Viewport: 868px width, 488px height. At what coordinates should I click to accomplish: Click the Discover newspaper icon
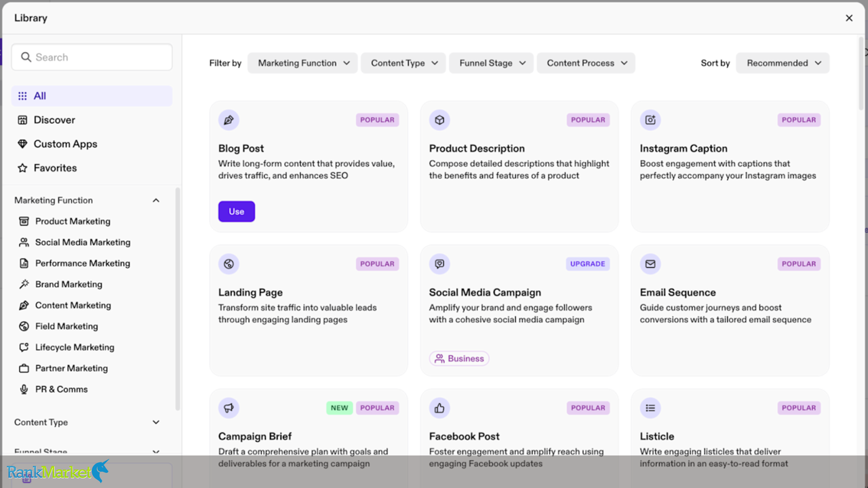[x=22, y=120]
